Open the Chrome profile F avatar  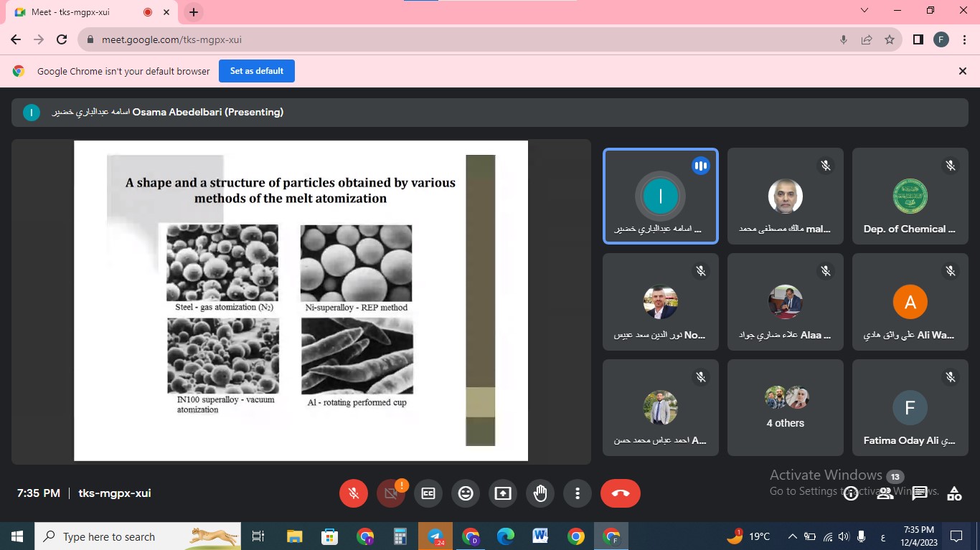tap(941, 39)
